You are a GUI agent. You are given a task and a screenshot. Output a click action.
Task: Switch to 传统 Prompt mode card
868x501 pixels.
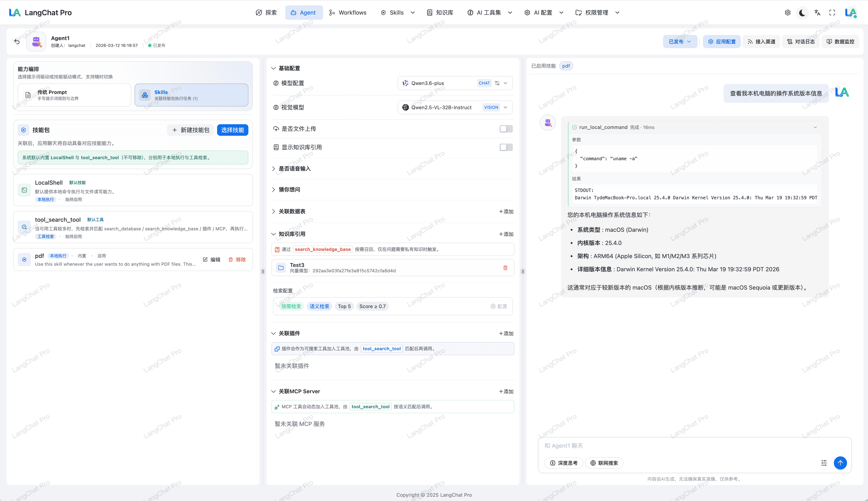tap(74, 95)
